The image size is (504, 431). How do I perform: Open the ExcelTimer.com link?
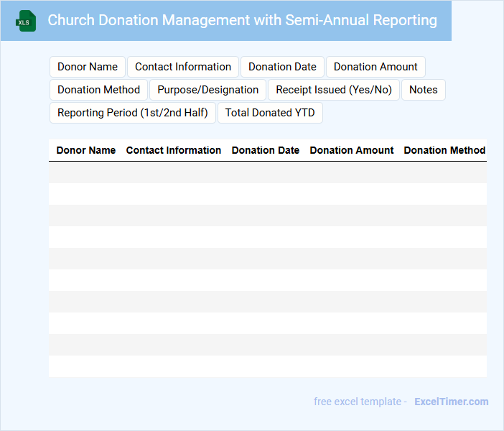(451, 402)
